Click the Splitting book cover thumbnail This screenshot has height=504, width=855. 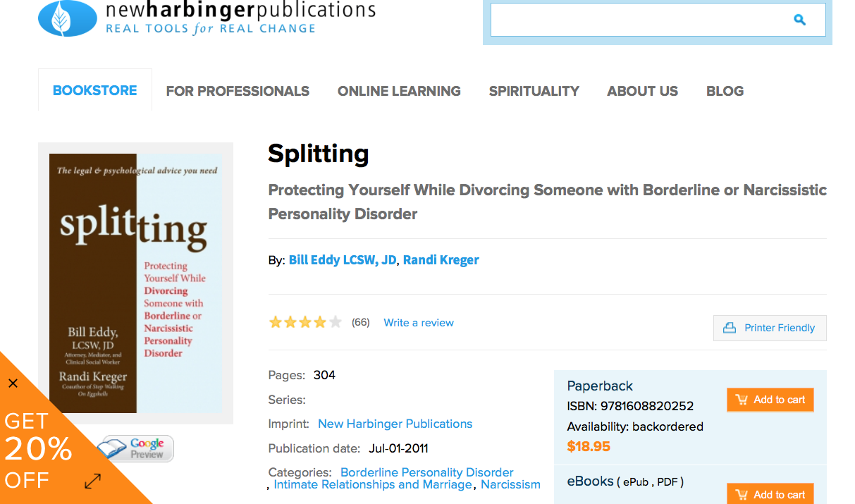135,283
